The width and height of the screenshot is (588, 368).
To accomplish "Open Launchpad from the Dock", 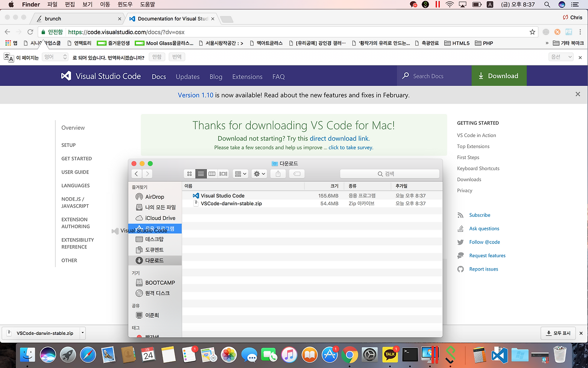I will pos(68,355).
